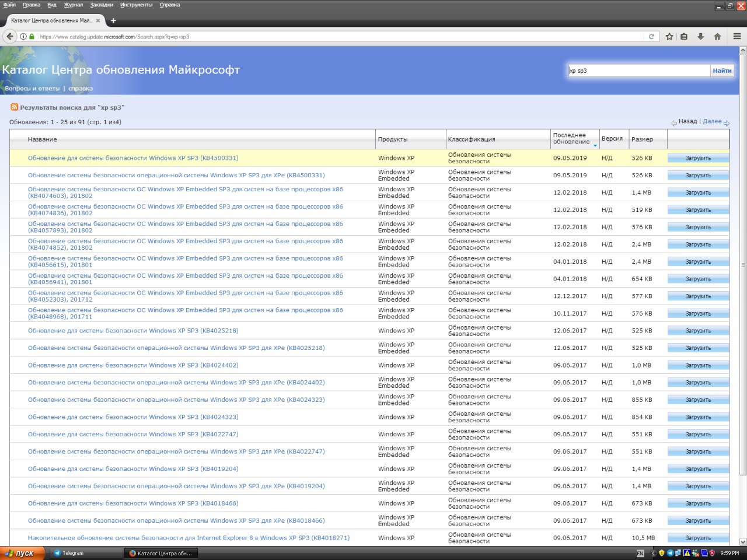Image resolution: width=747 pixels, height=560 pixels.
Task: Click the vertical scrollbar thumb
Action: pyautogui.click(x=743, y=264)
